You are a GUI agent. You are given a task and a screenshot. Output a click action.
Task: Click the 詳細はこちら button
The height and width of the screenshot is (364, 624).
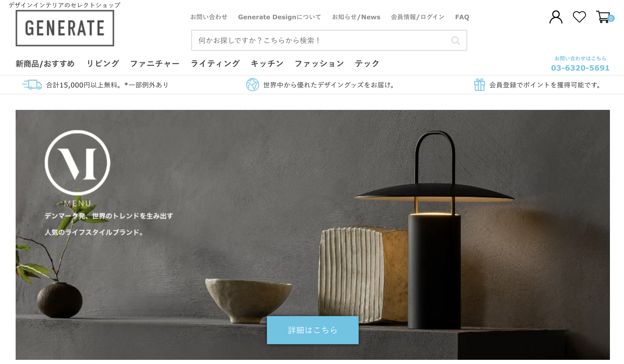click(313, 330)
